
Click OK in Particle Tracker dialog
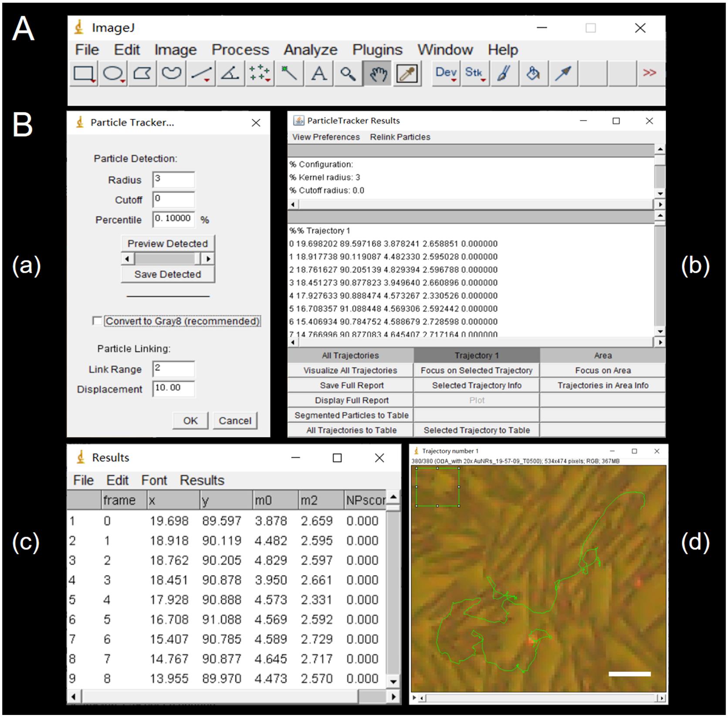(190, 421)
